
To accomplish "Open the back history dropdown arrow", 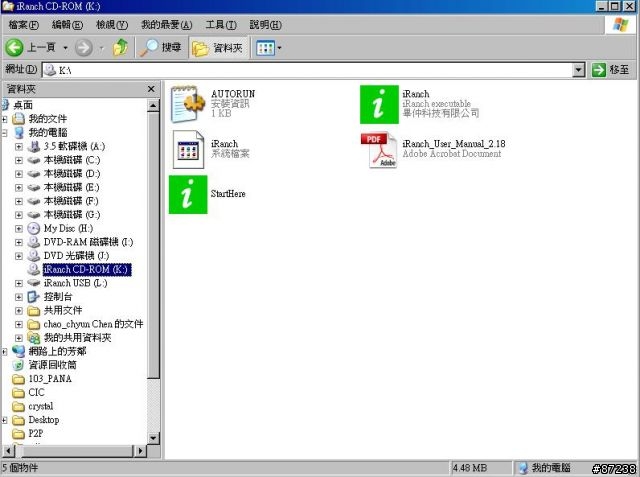I will (x=65, y=48).
